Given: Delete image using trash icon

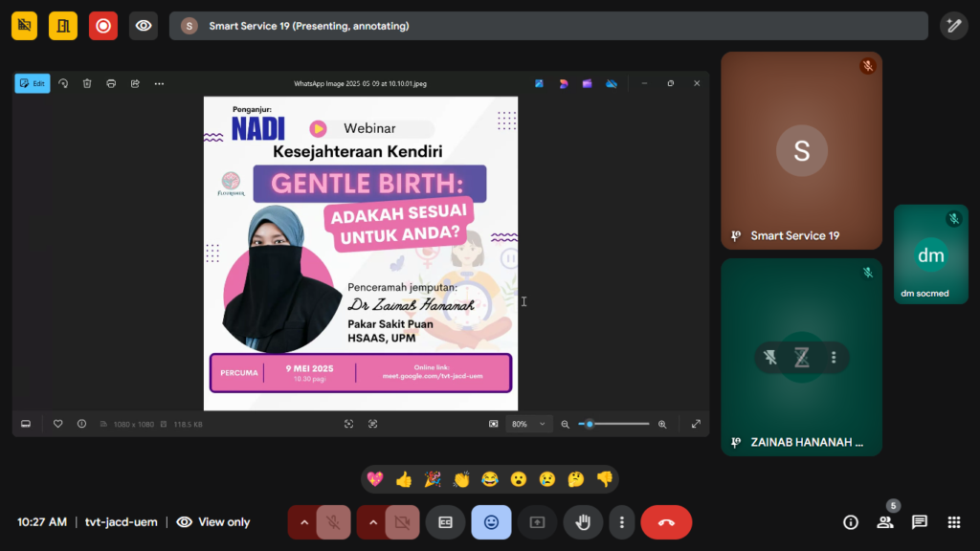Looking at the screenshot, I should pyautogui.click(x=87, y=84).
